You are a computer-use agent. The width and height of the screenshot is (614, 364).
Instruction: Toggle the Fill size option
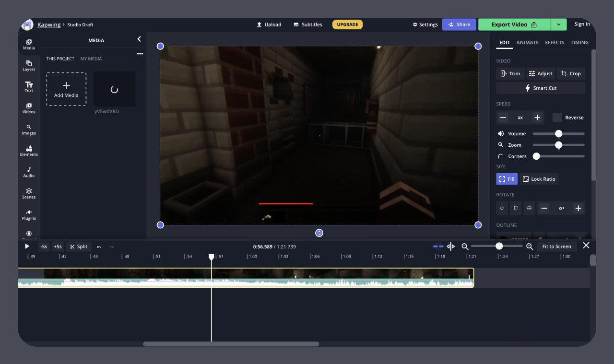pos(507,179)
